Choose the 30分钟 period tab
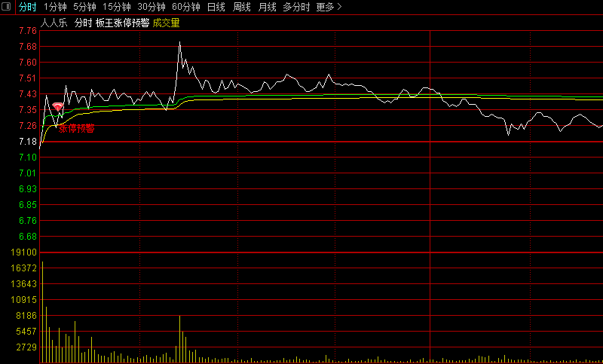603x364 pixels. [x=151, y=7]
